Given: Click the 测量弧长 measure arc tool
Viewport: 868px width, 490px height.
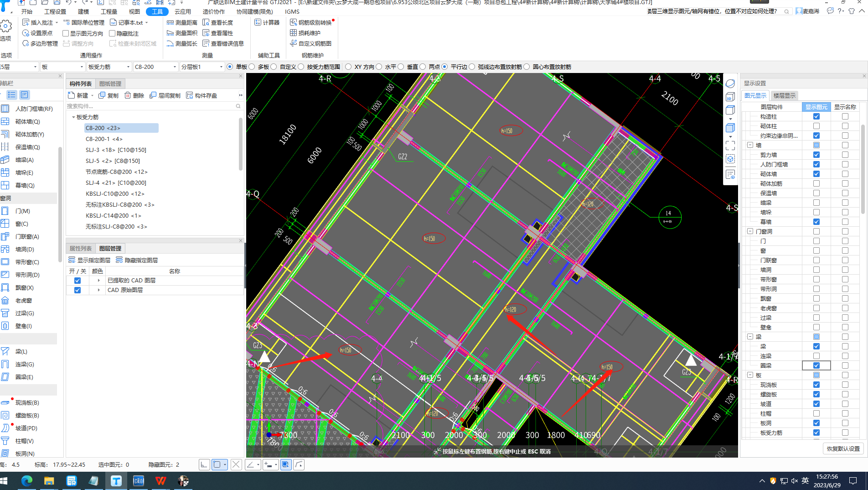Looking at the screenshot, I should pyautogui.click(x=182, y=43).
